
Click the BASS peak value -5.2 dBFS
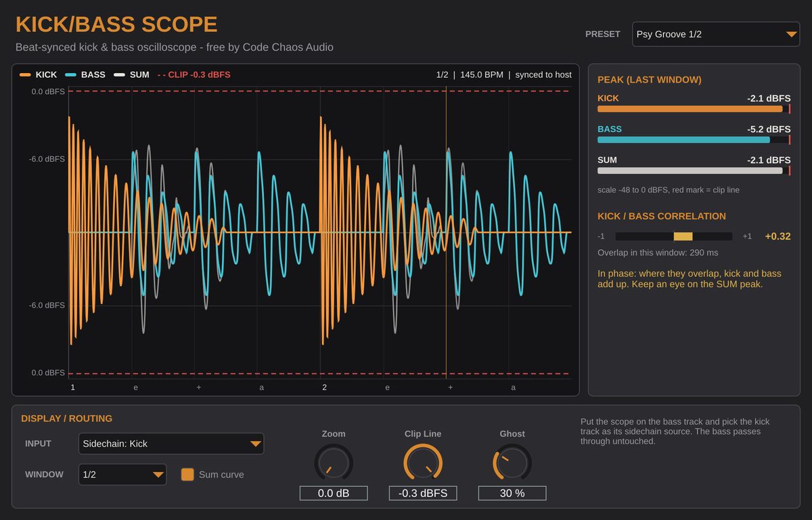769,129
